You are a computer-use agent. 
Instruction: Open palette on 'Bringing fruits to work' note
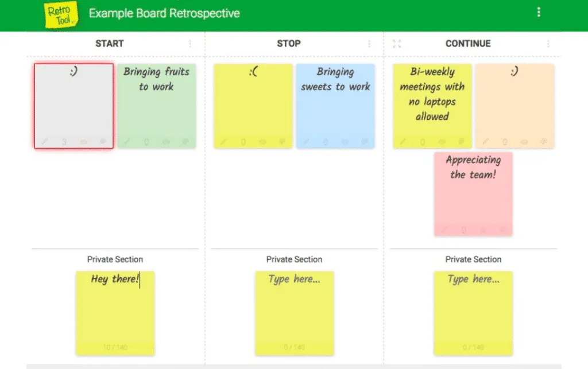(x=185, y=142)
